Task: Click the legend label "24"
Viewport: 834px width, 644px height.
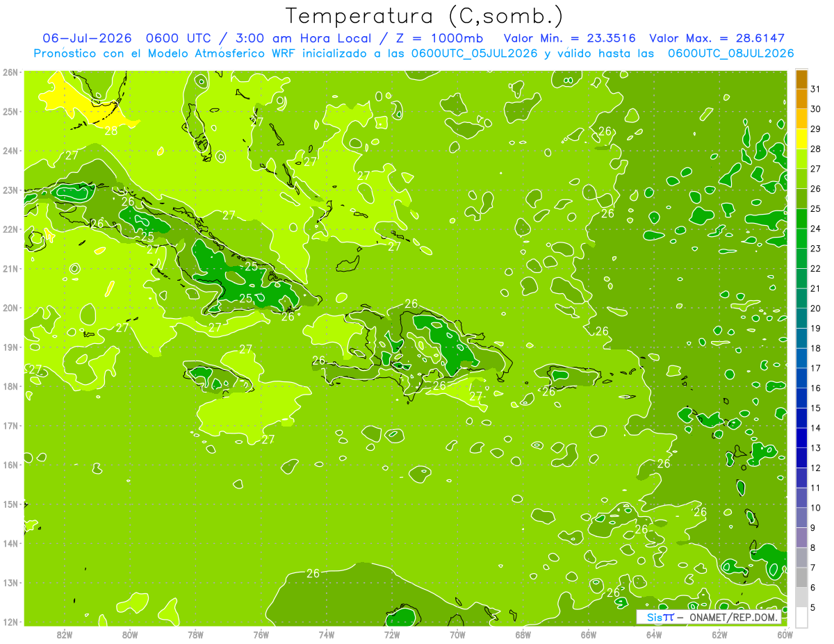Action: [815, 229]
